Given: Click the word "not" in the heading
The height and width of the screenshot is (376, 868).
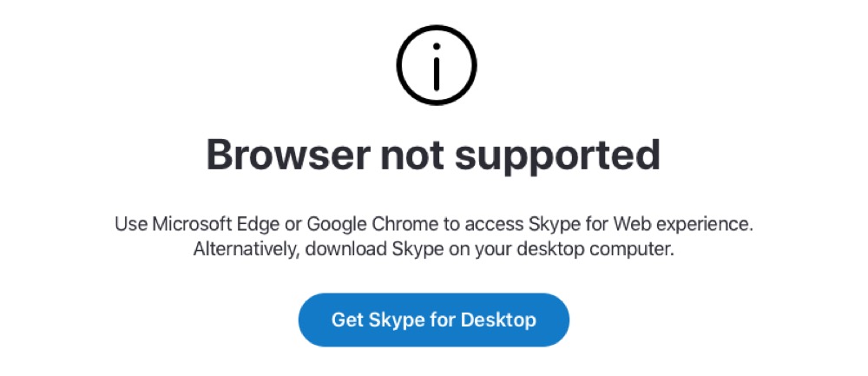Looking at the screenshot, I should [411, 155].
